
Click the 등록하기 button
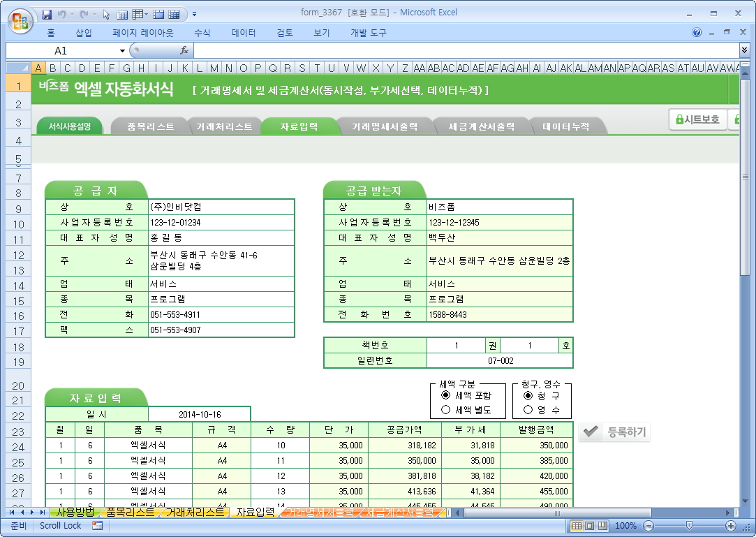(614, 432)
